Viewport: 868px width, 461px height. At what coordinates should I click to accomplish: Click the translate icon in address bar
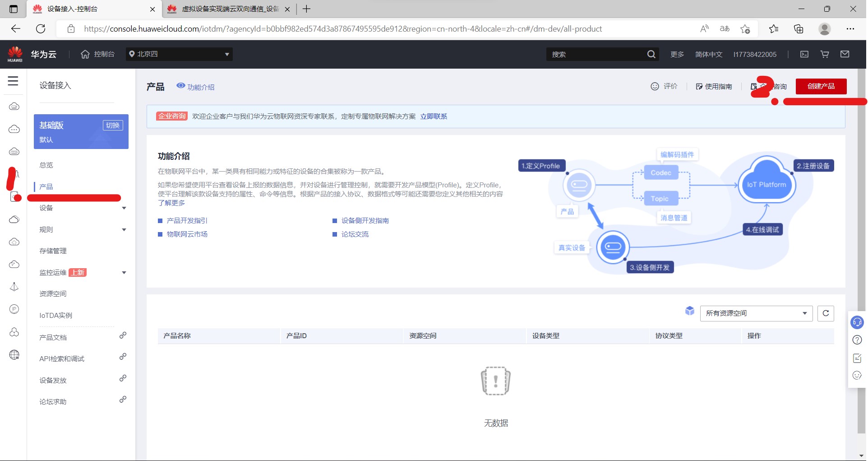[725, 29]
